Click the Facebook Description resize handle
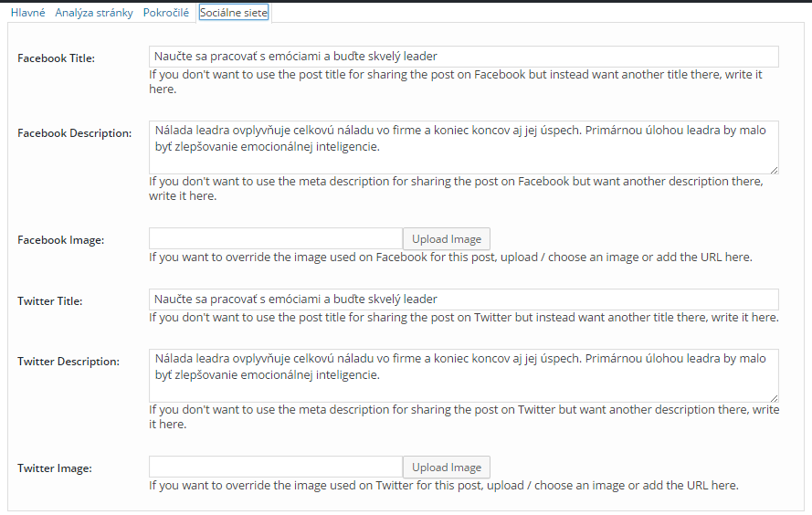This screenshot has width=812, height=515. 775,170
